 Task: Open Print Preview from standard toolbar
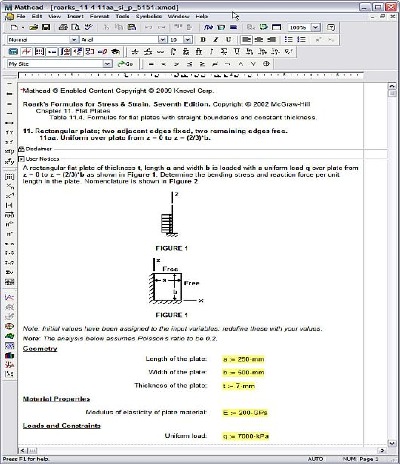click(76, 27)
